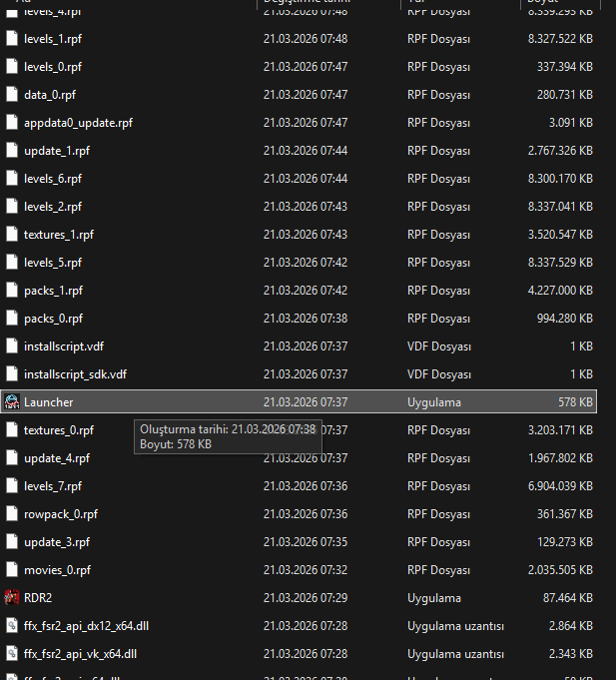616x680 pixels.
Task: Select the file name ffx_fsr2_api_dx12_x64.dll
Action: coord(86,626)
